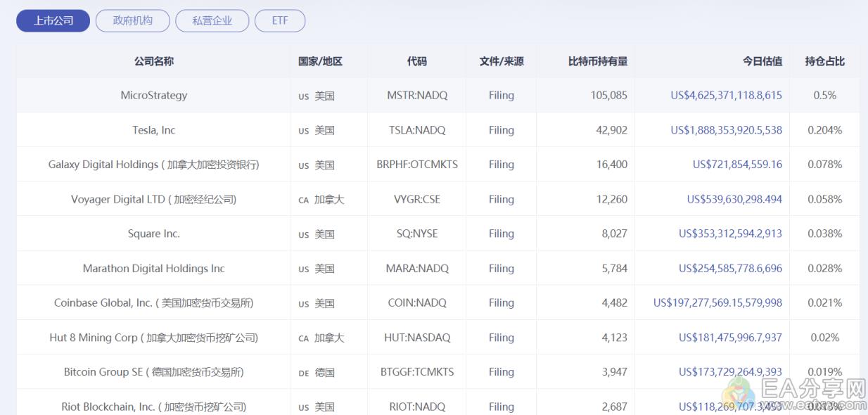Click 加拿大 country in Voyager Digital row
The image size is (868, 415).
pos(329,199)
